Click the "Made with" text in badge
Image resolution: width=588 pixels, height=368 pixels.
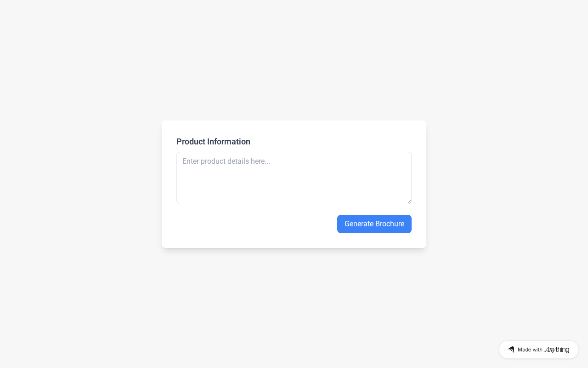coord(530,350)
